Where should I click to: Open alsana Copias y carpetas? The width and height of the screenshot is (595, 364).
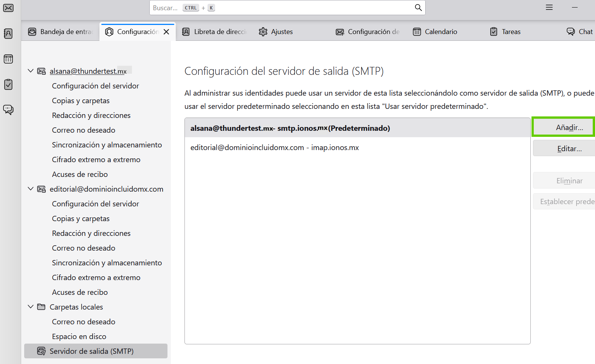pyautogui.click(x=81, y=101)
